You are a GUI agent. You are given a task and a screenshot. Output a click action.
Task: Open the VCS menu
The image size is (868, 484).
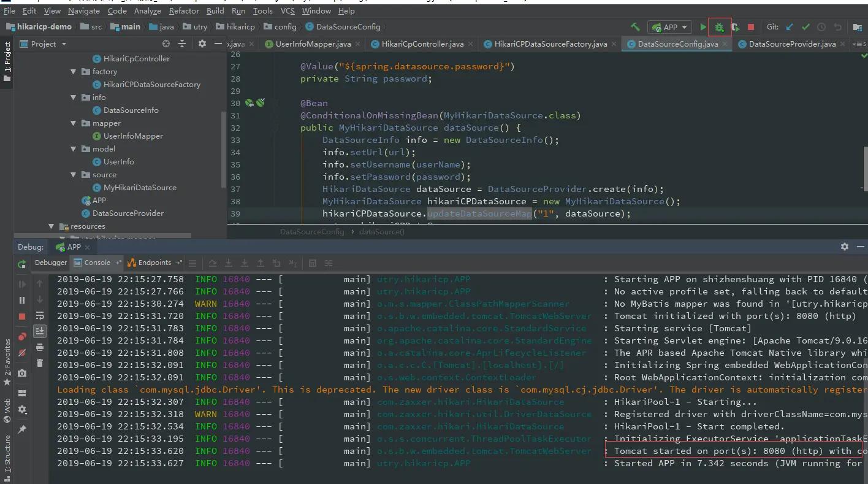pyautogui.click(x=287, y=11)
